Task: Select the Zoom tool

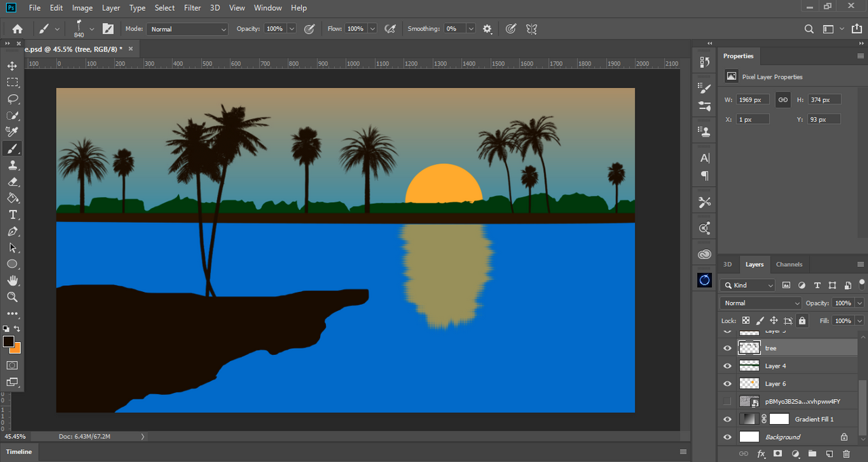Action: (x=12, y=297)
